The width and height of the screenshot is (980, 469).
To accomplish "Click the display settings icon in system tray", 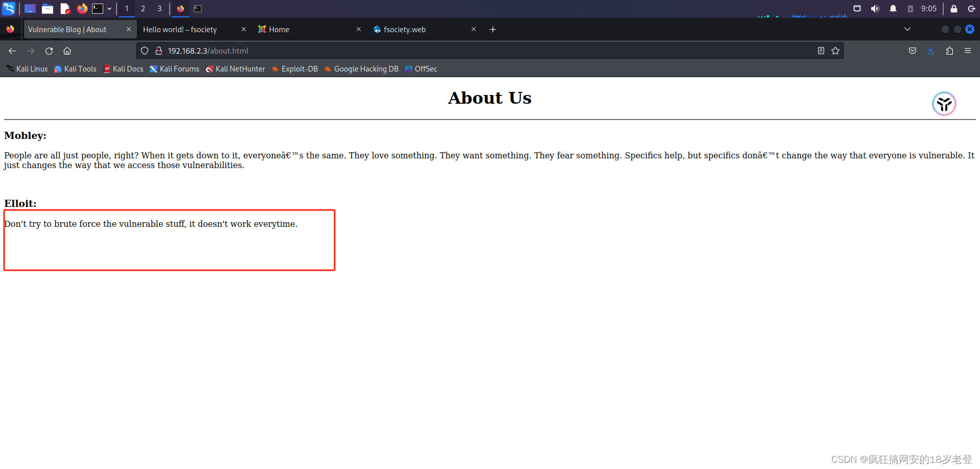I will pos(857,9).
